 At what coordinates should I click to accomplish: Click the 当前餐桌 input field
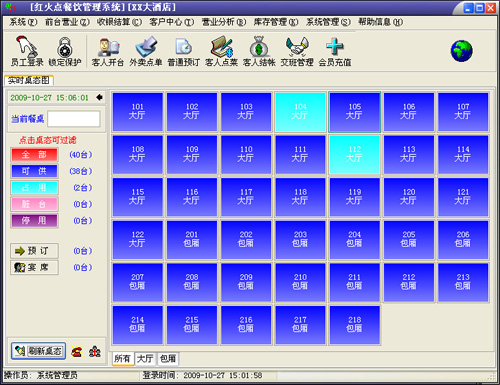[x=74, y=119]
